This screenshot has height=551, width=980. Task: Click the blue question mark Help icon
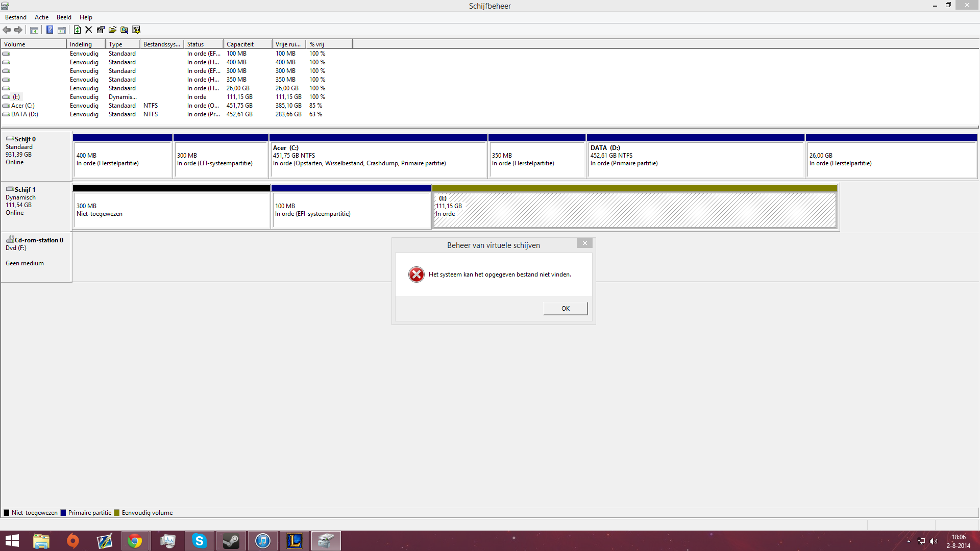pos(50,30)
